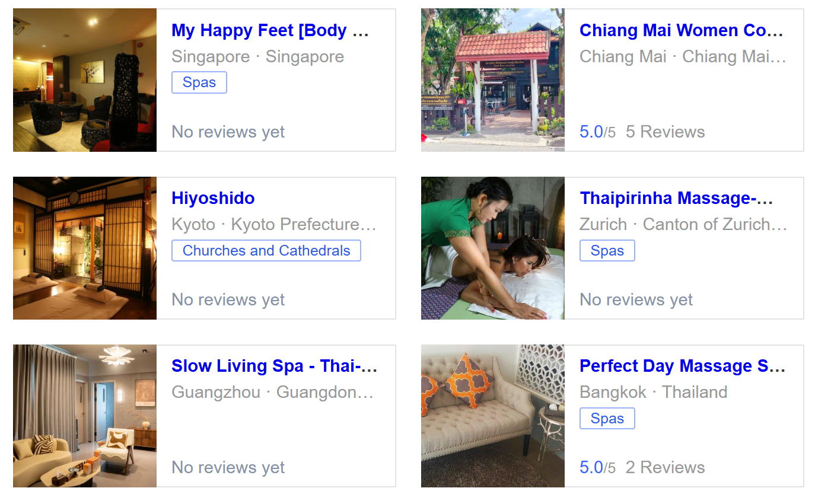Select the Spas tag under My Happy Feet
The height and width of the screenshot is (504, 815).
coord(199,82)
